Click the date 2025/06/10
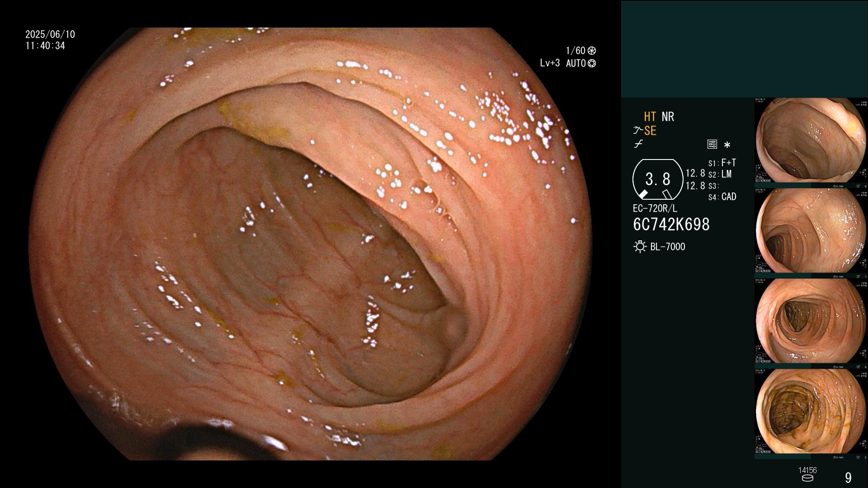The height and width of the screenshot is (488, 868). coord(50,34)
